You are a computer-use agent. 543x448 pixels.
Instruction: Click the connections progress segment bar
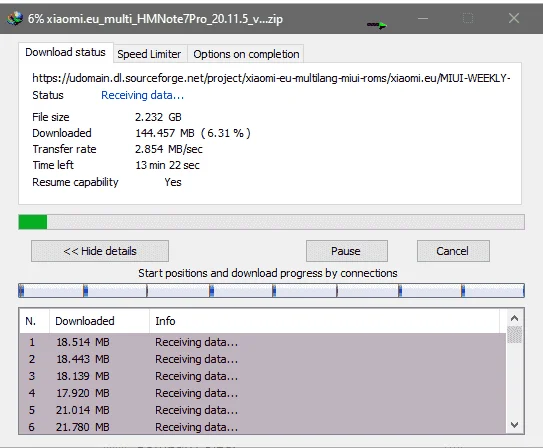click(272, 290)
